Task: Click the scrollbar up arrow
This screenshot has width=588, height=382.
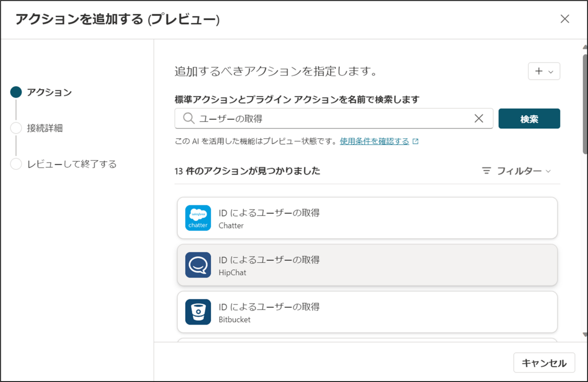Action: pos(584,47)
